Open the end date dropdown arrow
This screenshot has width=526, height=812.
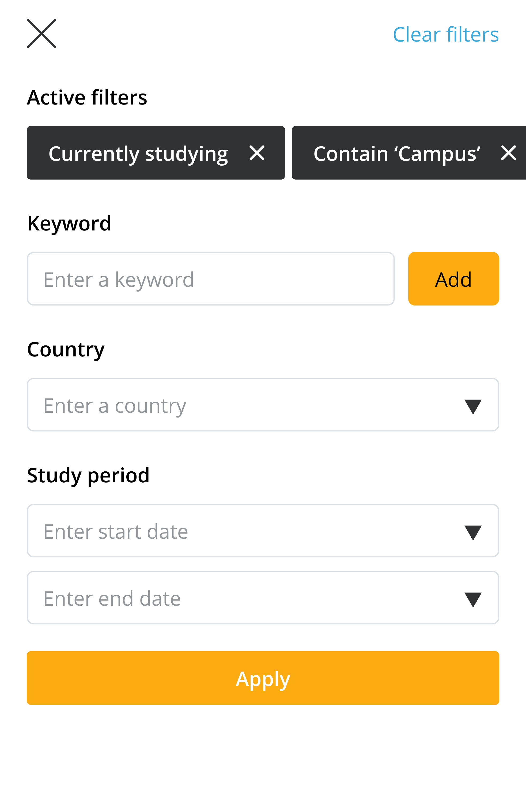[473, 599]
